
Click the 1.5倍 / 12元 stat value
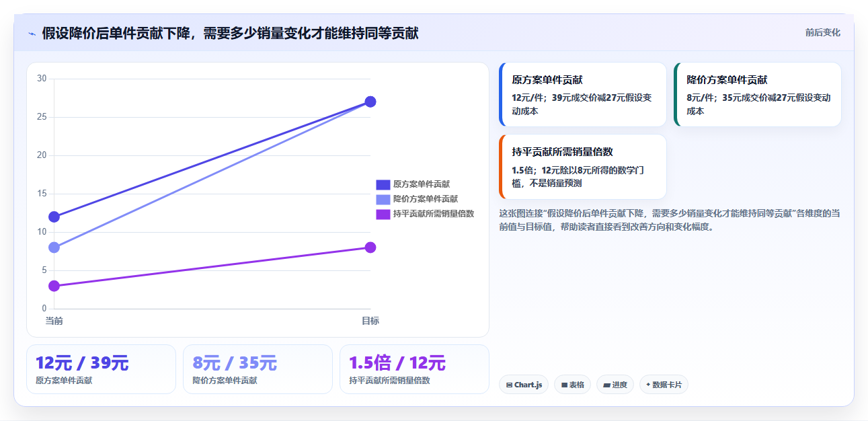pyautogui.click(x=397, y=362)
